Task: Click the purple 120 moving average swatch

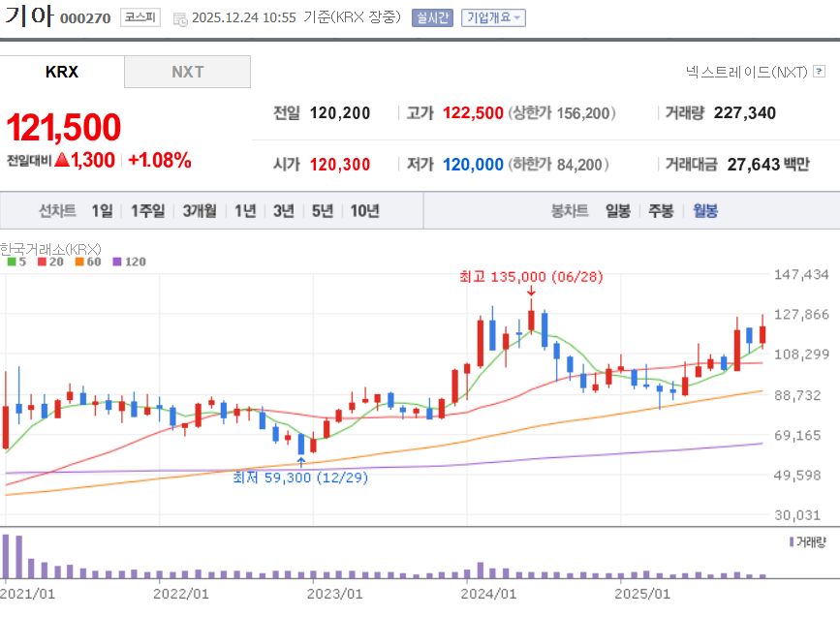Action: click(x=117, y=262)
